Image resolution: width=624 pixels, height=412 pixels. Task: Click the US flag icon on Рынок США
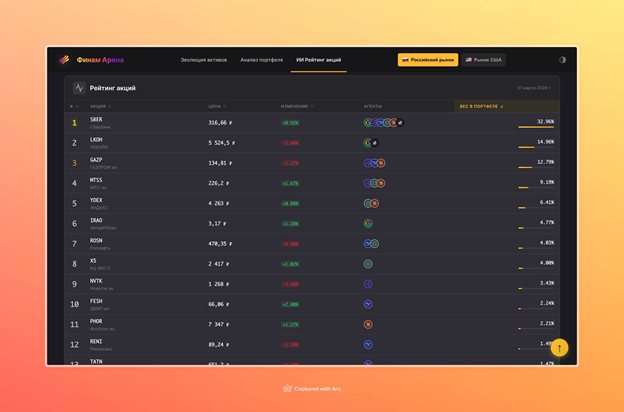click(469, 60)
